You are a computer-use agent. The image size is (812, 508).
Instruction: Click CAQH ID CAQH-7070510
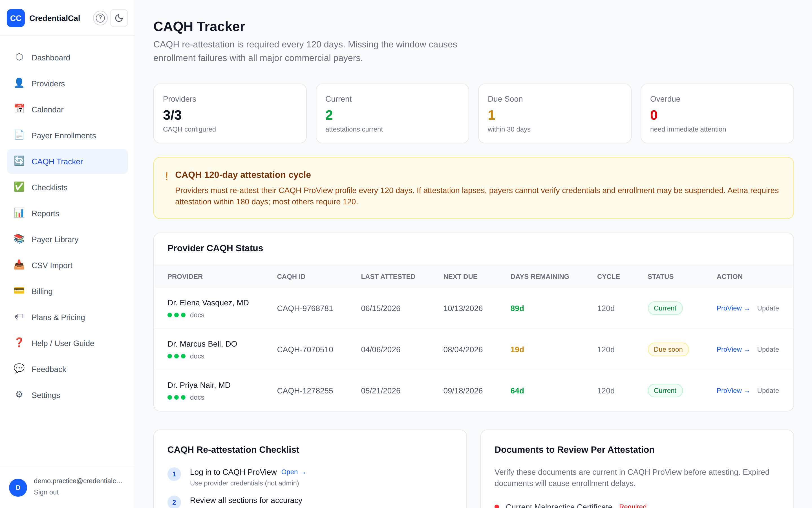[x=305, y=349]
